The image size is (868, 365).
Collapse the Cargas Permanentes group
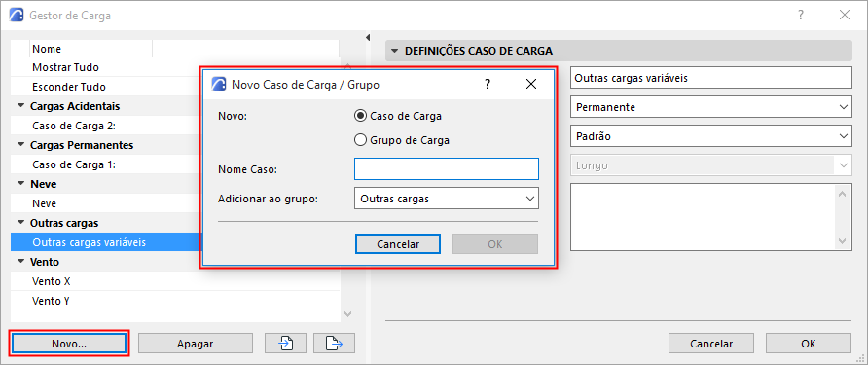click(21, 145)
